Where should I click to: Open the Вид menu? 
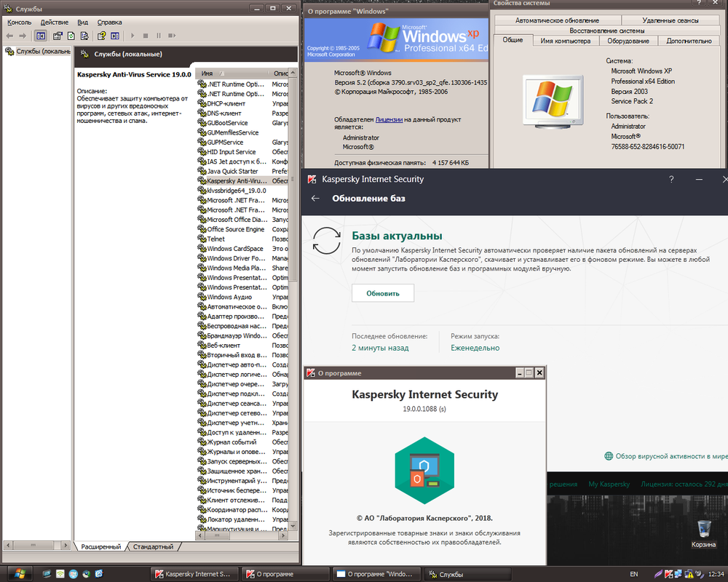[x=83, y=23]
